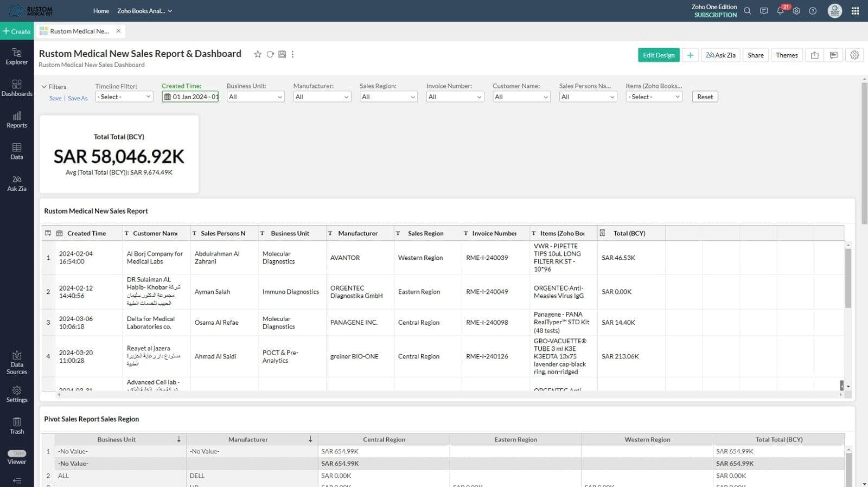
Task: Sort pivot Business Unit column with arrow
Action: point(179,439)
